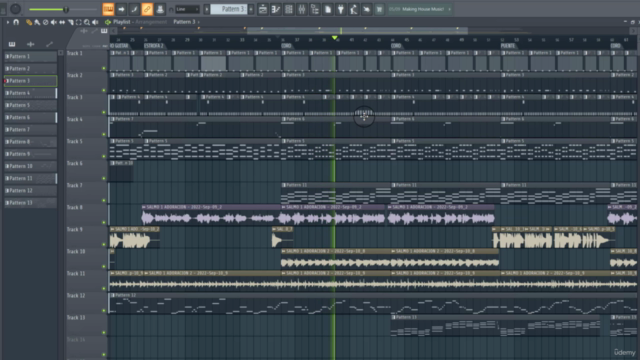Screen dimensions: 640x360
Task: Toggle the magnet snap icon in playlist toolbar
Action: pos(16,22)
